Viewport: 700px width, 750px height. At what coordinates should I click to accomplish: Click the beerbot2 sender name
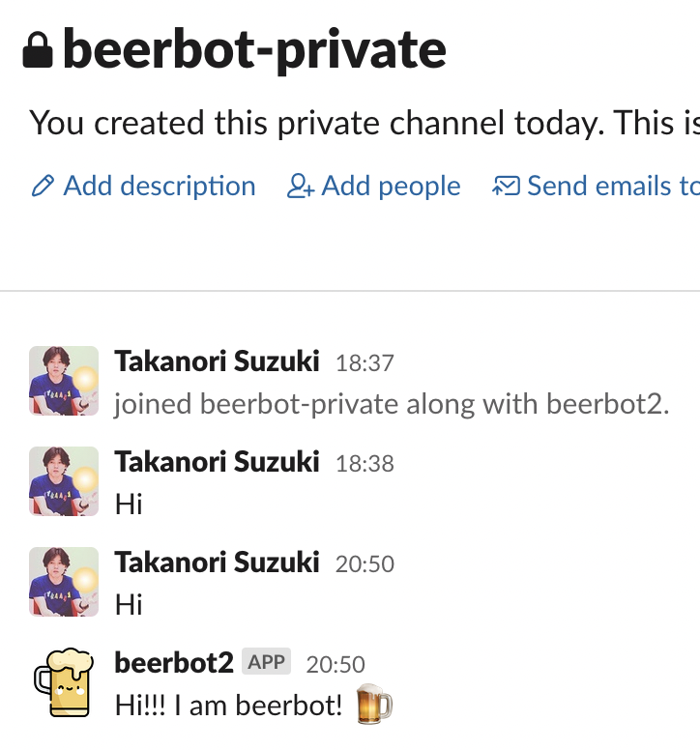pyautogui.click(x=174, y=662)
